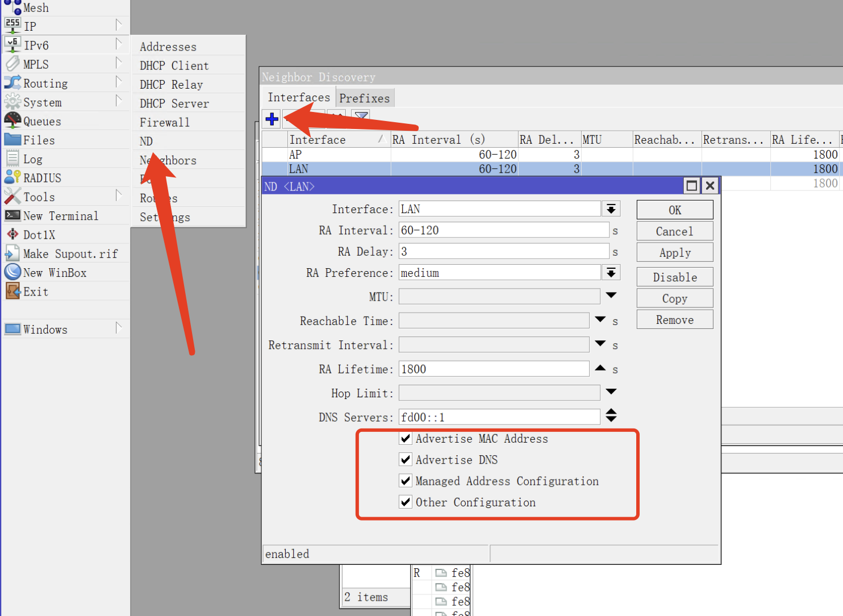Expand the MTU field arrow
Viewport: 843px width, 616px height.
(611, 295)
